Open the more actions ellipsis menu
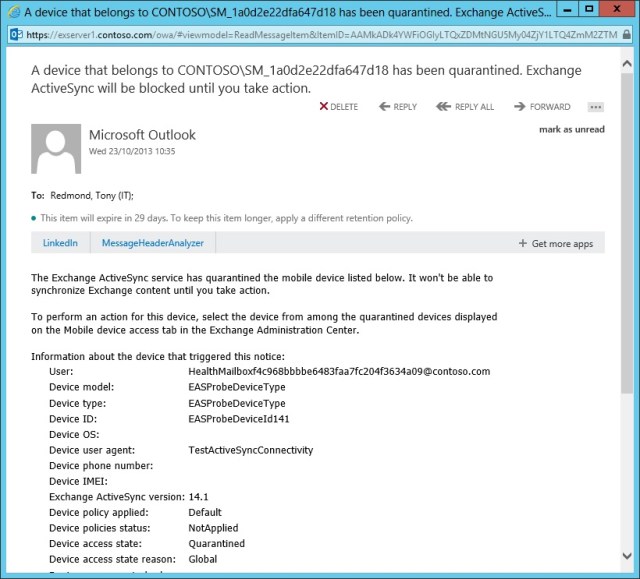 click(x=596, y=107)
